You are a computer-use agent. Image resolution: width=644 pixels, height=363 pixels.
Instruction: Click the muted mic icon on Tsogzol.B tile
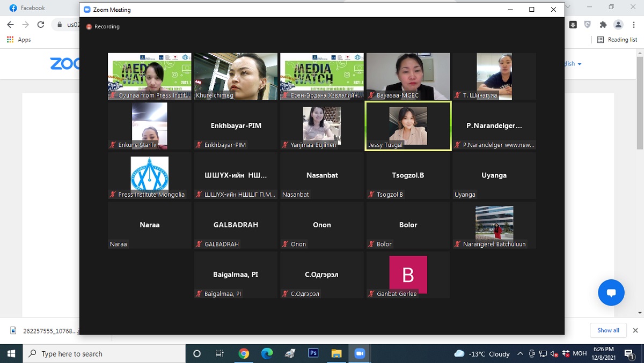click(x=371, y=195)
